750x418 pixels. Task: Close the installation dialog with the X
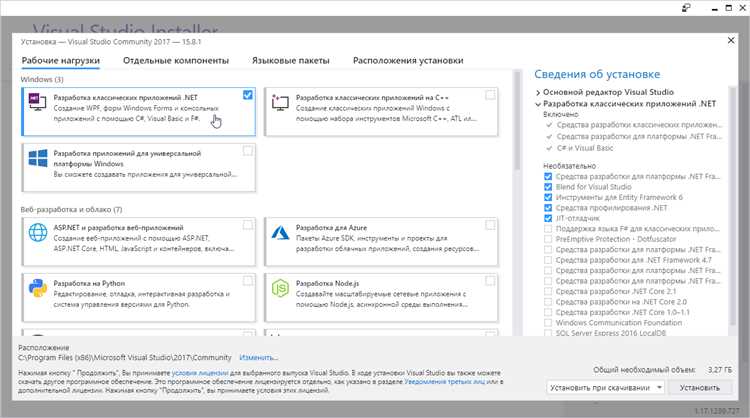(731, 41)
